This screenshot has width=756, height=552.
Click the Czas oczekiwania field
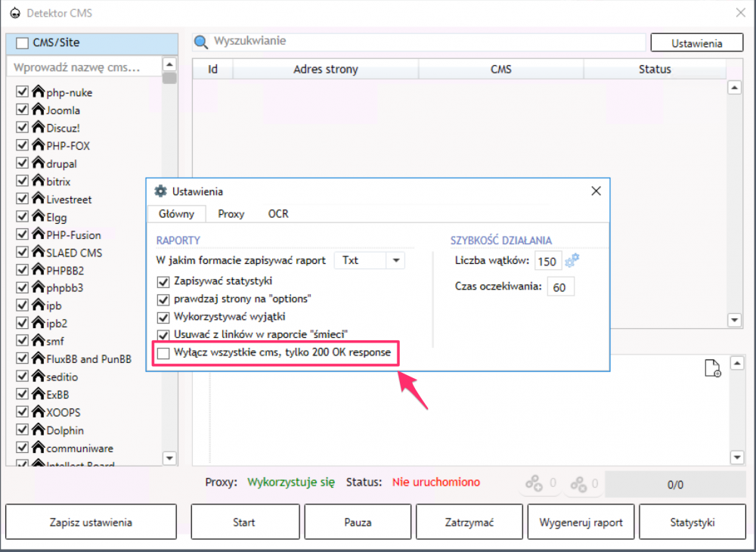[560, 287]
